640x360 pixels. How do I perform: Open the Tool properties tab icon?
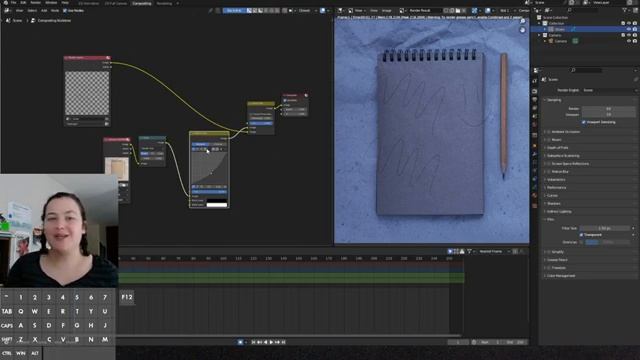(535, 81)
